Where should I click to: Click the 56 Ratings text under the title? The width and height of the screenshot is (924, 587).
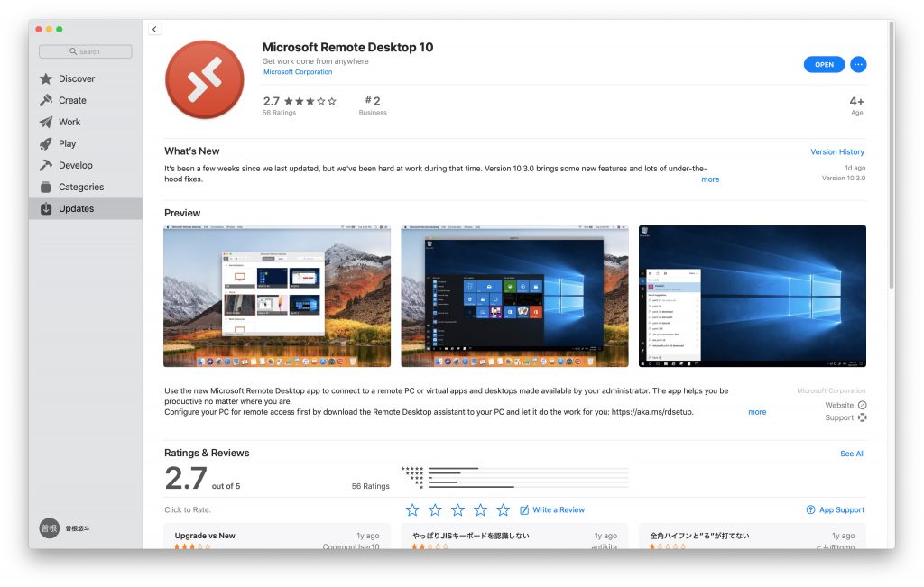[280, 113]
